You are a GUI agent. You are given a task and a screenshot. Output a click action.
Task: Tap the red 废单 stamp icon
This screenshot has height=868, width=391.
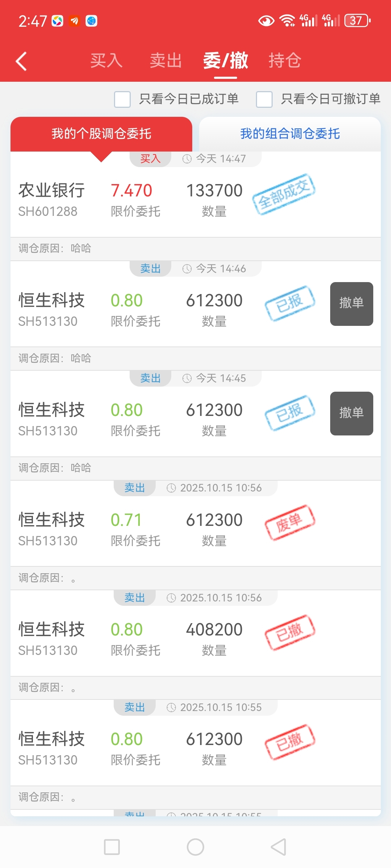point(290,523)
